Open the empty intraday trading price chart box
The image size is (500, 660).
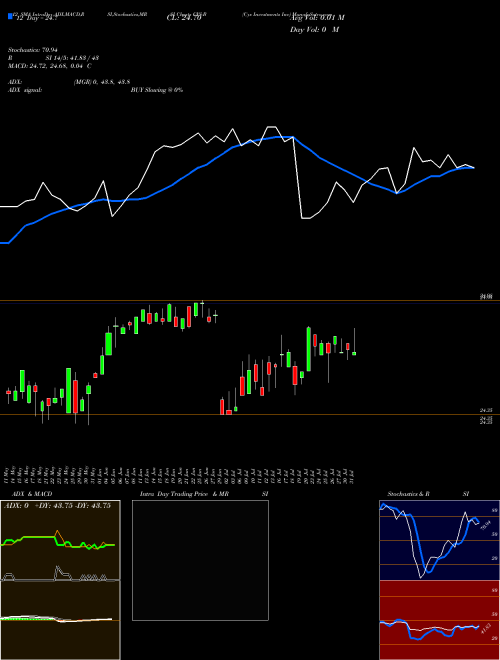click(x=200, y=560)
